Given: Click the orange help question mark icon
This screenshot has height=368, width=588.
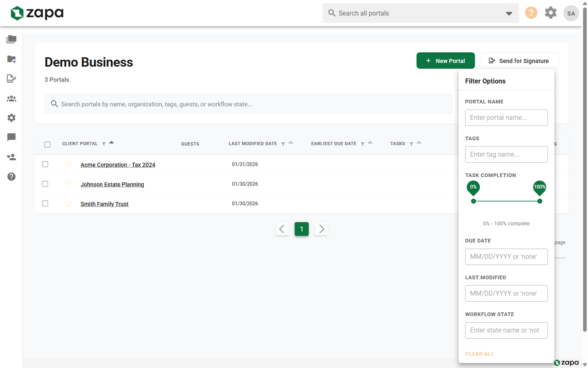Looking at the screenshot, I should (x=531, y=13).
